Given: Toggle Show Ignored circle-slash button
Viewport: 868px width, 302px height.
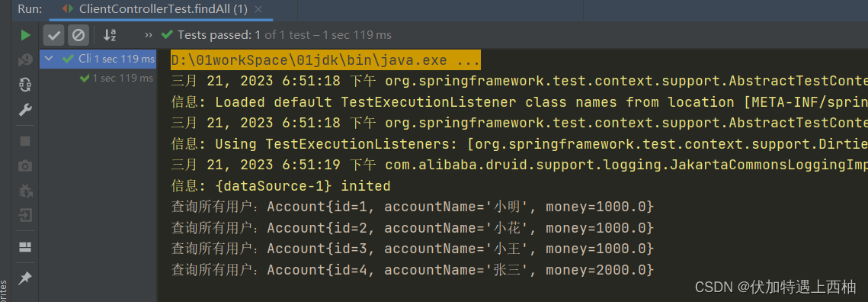Looking at the screenshot, I should click(x=78, y=36).
